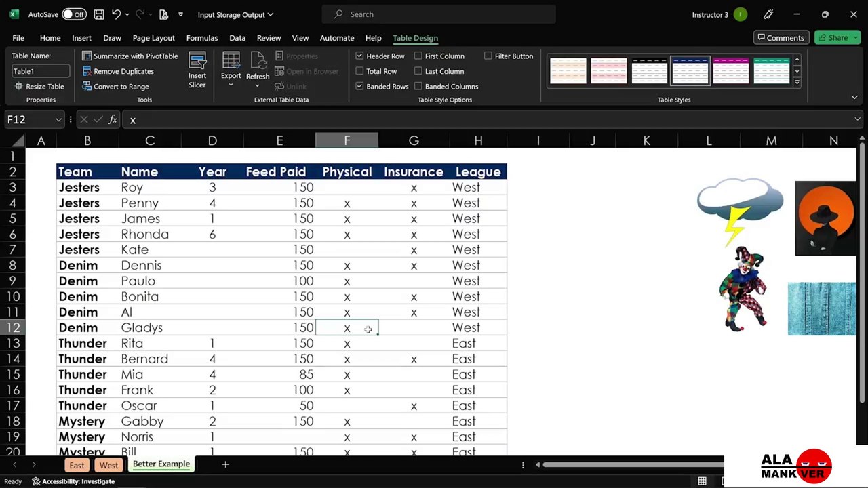The height and width of the screenshot is (488, 868).
Task: Click Excel app icon in title bar
Action: point(14,14)
